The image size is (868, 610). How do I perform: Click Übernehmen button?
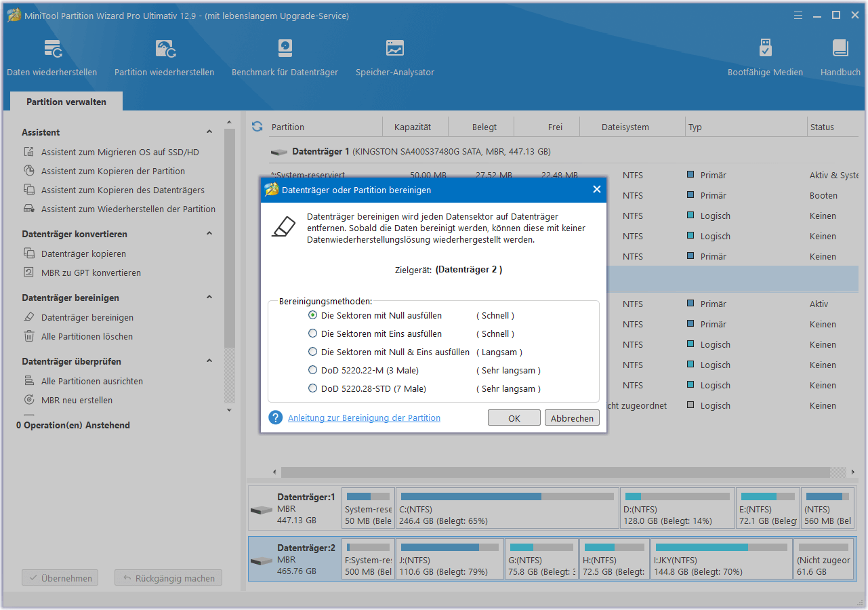(60, 578)
